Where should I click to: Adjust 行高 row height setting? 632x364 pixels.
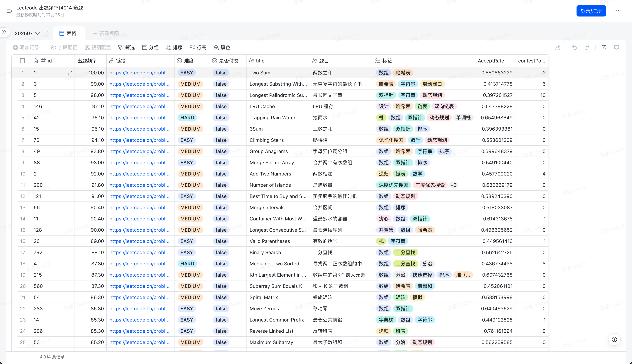[198, 48]
